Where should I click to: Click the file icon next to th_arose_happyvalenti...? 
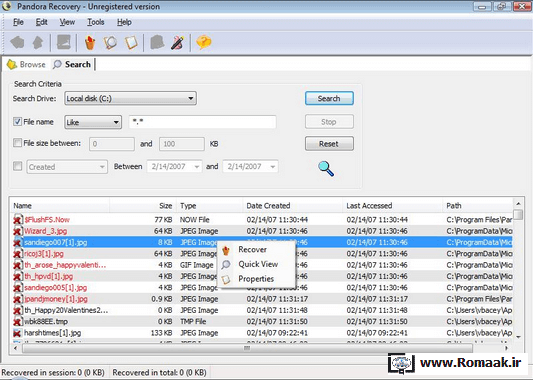coord(17,265)
